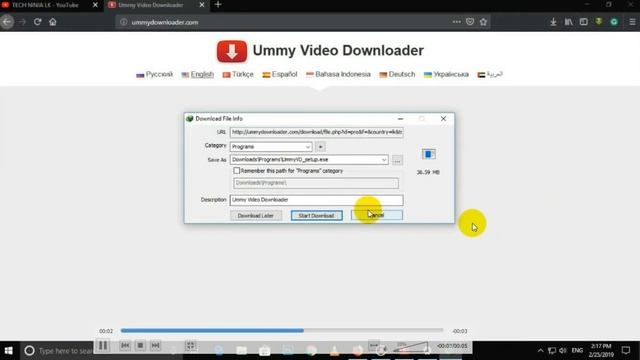Screen dimensions: 640x360
Task: Select the English language link
Action: 202,74
